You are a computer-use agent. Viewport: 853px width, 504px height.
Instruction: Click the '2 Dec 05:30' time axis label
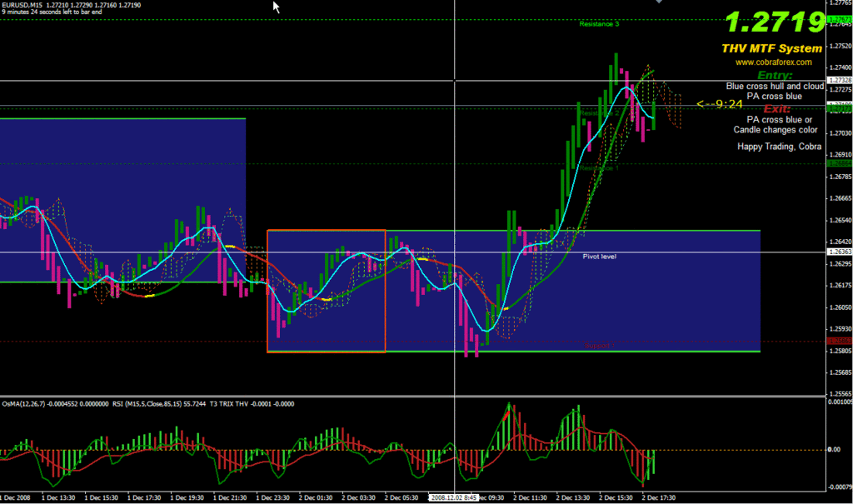point(402,497)
